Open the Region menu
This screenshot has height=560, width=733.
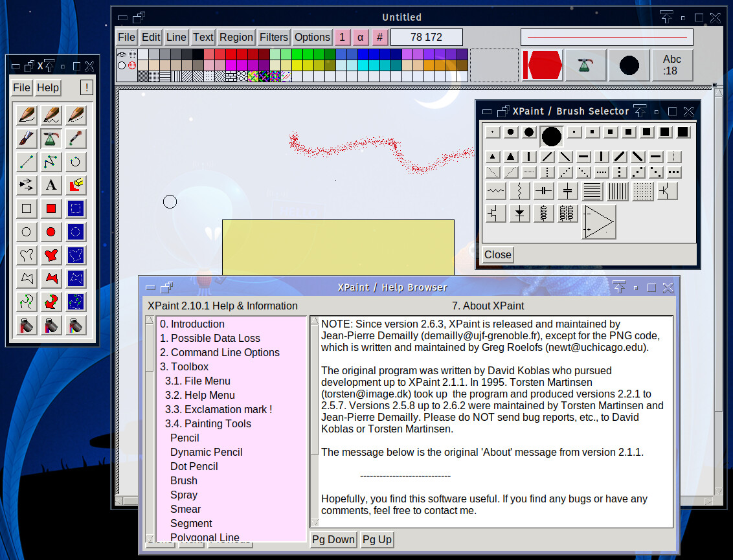pyautogui.click(x=236, y=38)
